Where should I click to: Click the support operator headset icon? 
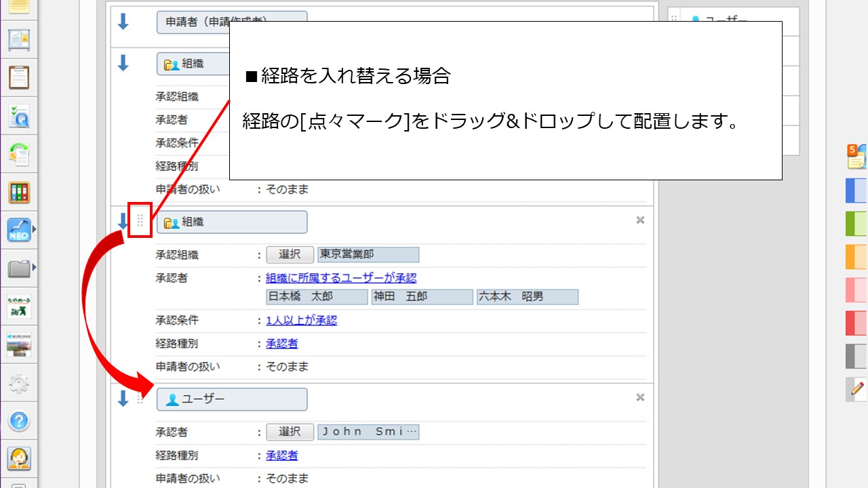(x=19, y=459)
